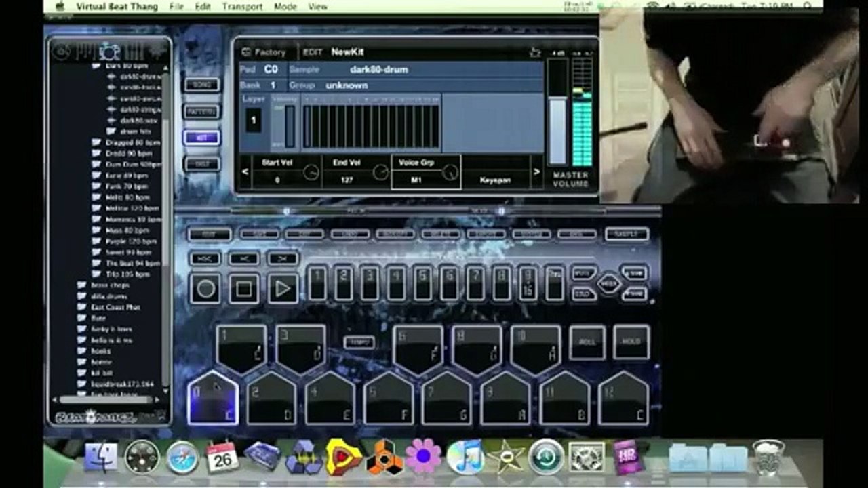This screenshot has height=488, width=868.
Task: Click the Stop button in transport
Action: click(243, 289)
